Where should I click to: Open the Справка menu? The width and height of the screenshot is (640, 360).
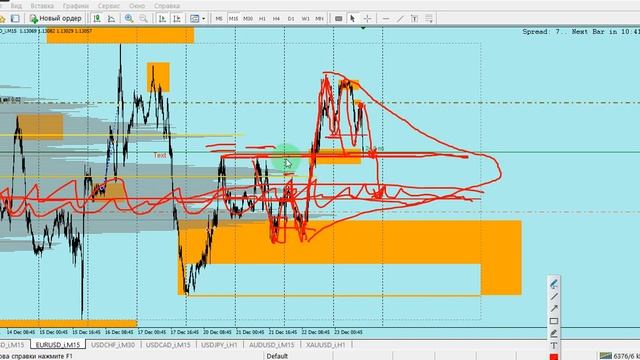[x=167, y=6]
